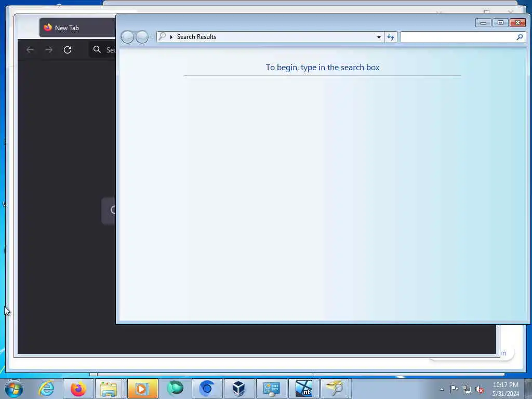The image size is (532, 399).
Task: Go back in the Search Results window
Action: tap(128, 37)
